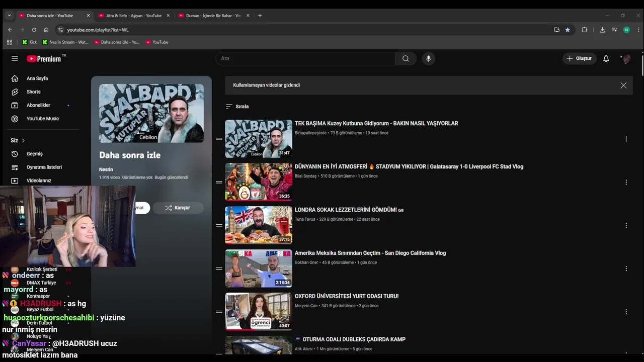Open the YouTube bookmark in bookmarks bar

pyautogui.click(x=157, y=42)
